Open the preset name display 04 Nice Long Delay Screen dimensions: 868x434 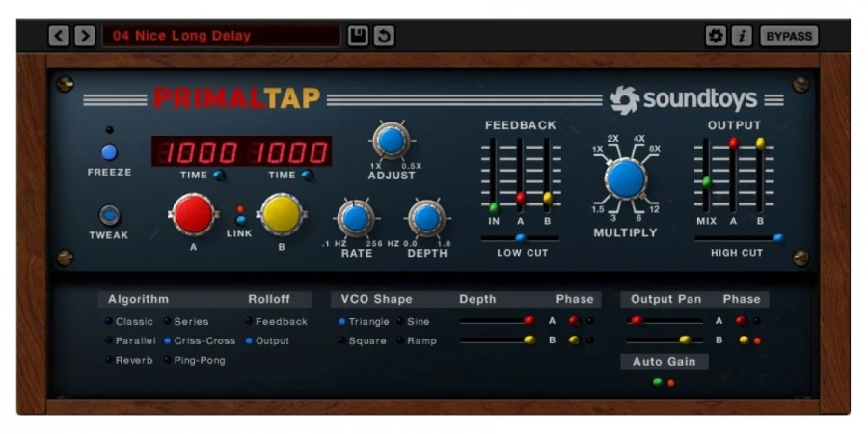point(222,36)
